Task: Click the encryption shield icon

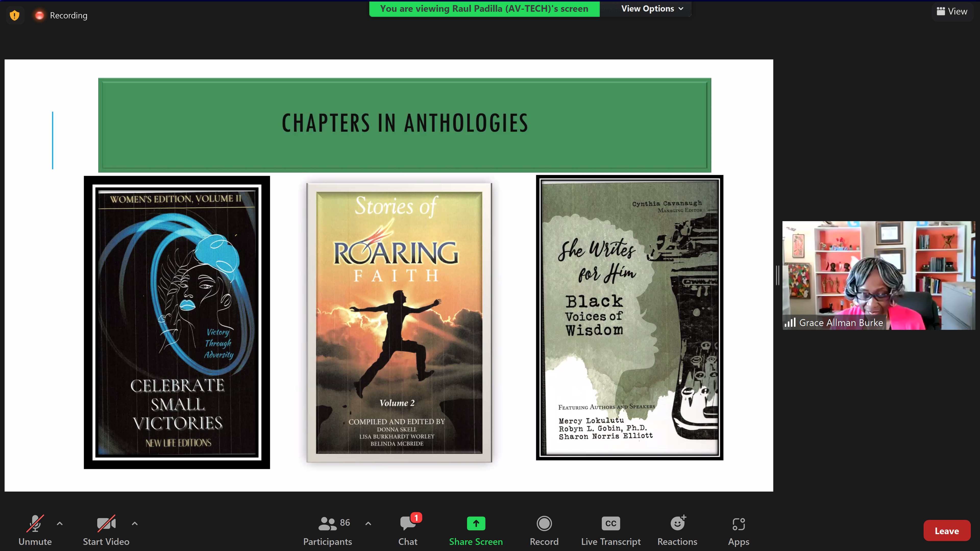Action: [15, 15]
